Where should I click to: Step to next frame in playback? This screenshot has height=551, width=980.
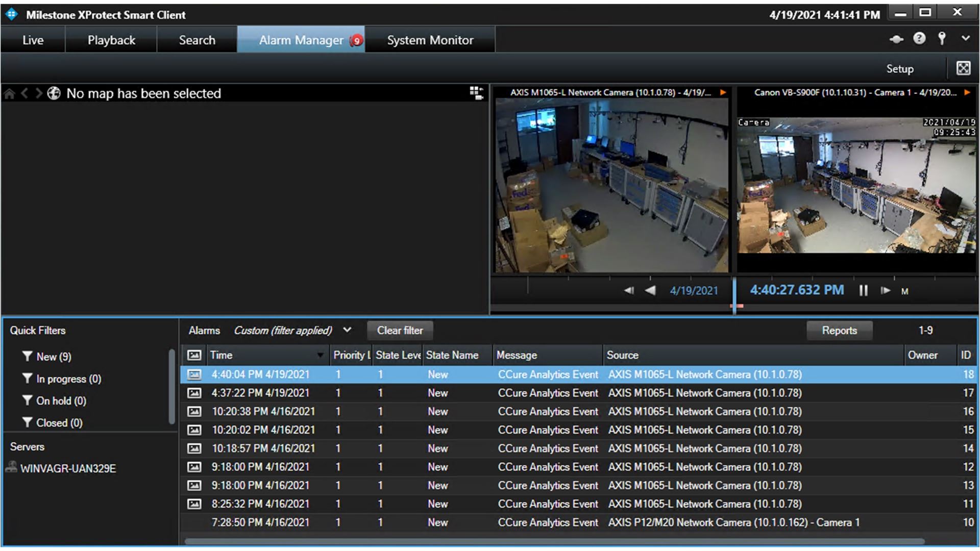click(x=885, y=290)
